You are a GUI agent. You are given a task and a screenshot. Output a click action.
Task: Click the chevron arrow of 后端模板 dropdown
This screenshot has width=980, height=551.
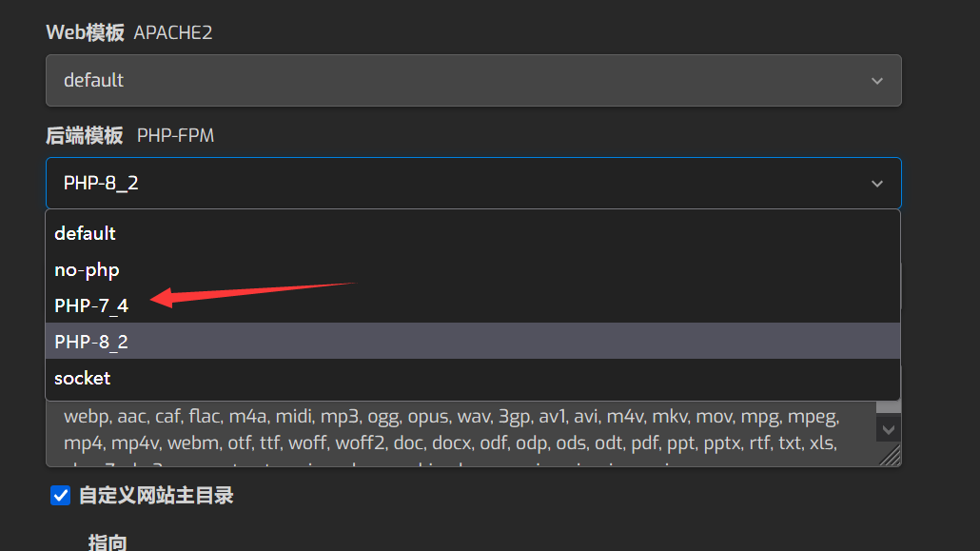[x=877, y=184]
